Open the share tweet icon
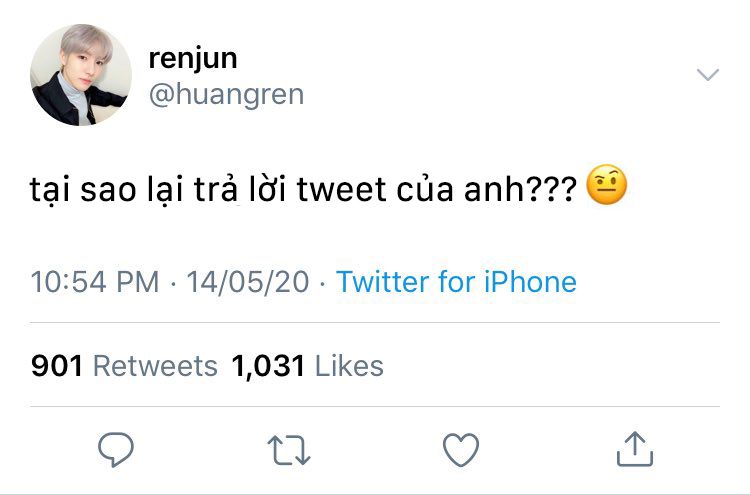The height and width of the screenshot is (495, 750). [635, 449]
